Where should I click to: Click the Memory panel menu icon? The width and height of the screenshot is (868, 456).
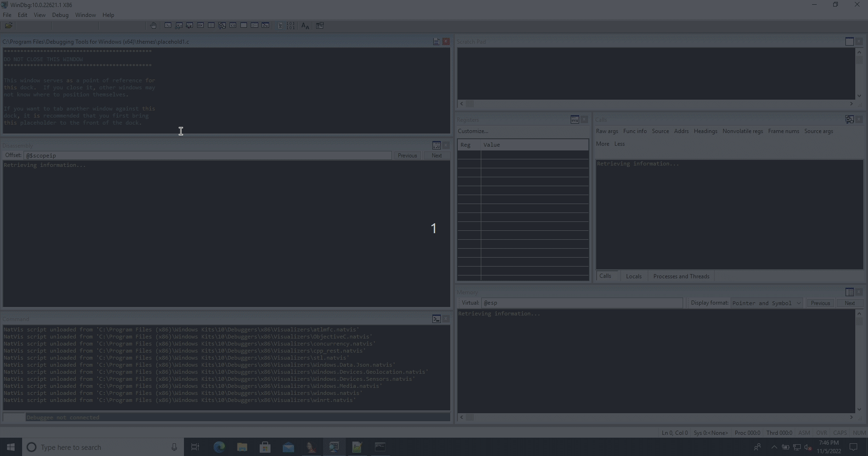(850, 292)
